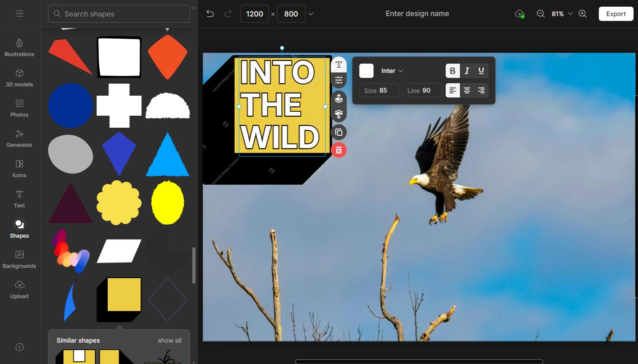The width and height of the screenshot is (638, 364).
Task: Add the bright yellow oval shape
Action: click(168, 202)
